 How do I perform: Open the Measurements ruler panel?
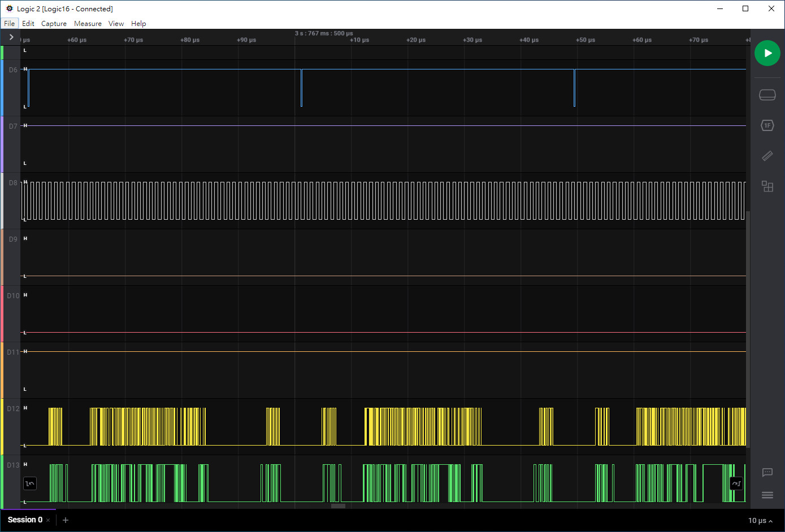pos(767,156)
